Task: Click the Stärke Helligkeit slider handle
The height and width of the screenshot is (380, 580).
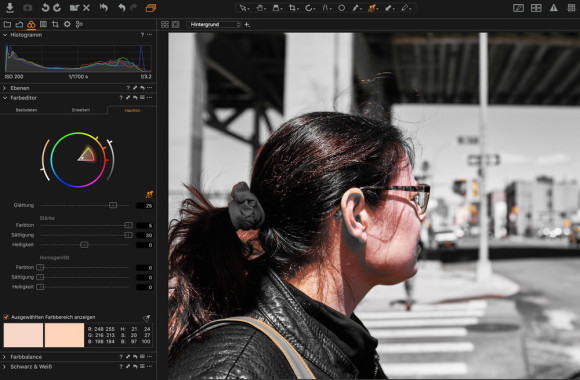Action: click(84, 245)
